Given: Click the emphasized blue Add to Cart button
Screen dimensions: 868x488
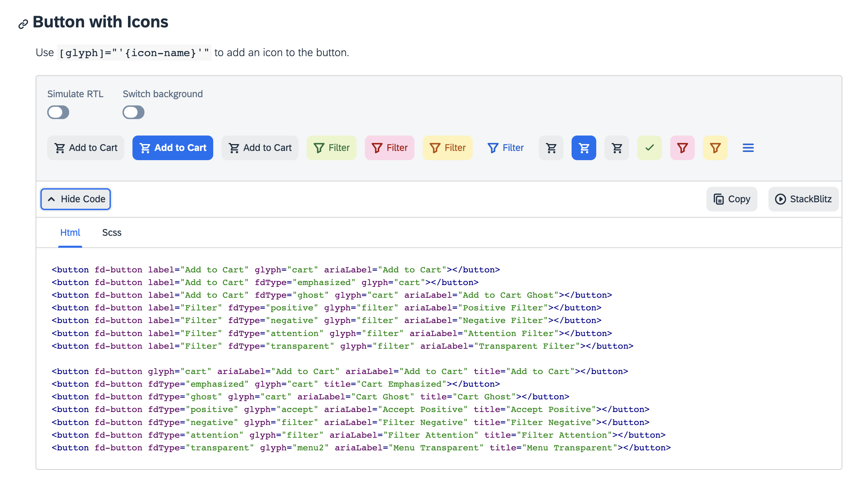Looking at the screenshot, I should click(173, 147).
